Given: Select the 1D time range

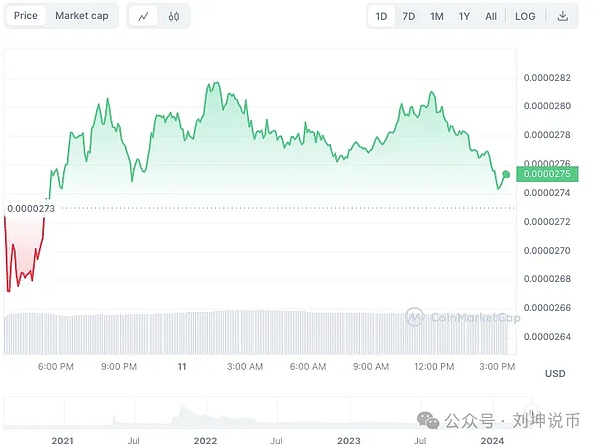Looking at the screenshot, I should 381,16.
